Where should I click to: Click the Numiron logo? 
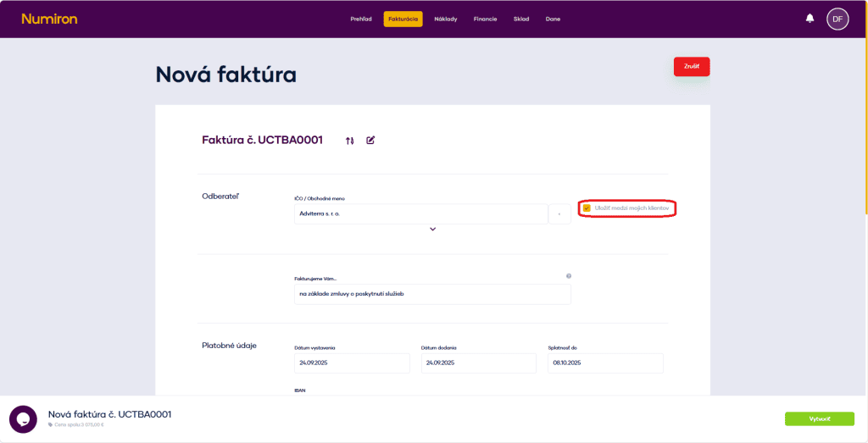click(x=49, y=19)
